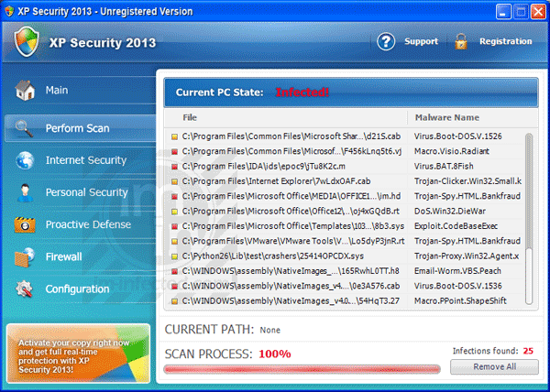Select DoS.Win32.DieWar malware entry

tap(450, 212)
